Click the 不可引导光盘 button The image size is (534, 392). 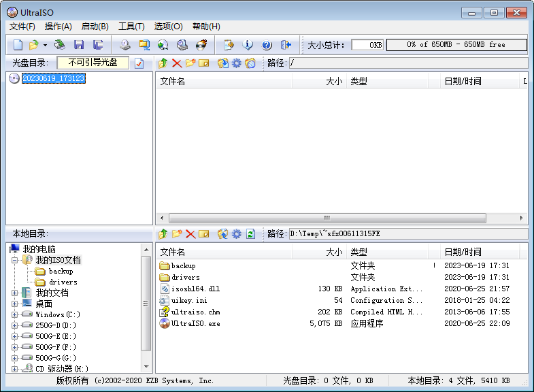coord(93,63)
